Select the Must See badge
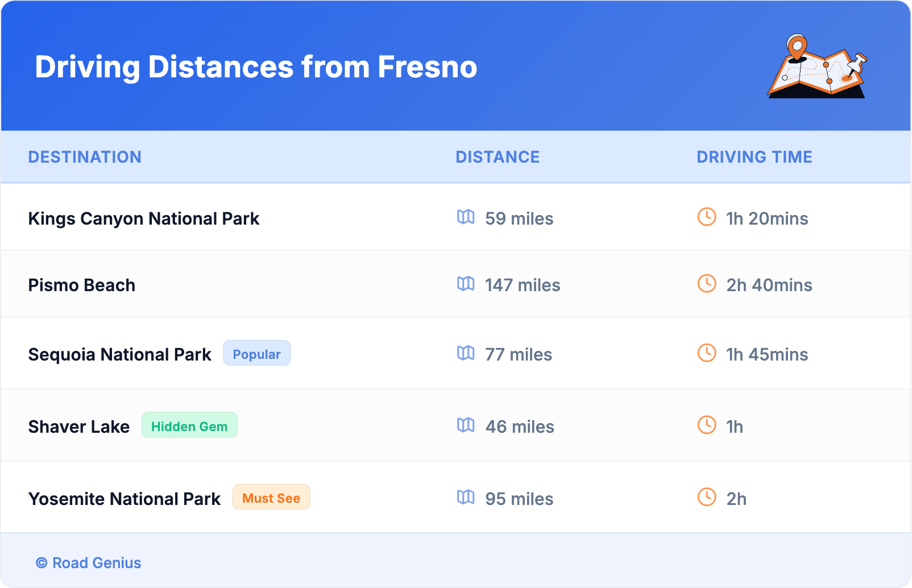This screenshot has width=912, height=588. 271,498
